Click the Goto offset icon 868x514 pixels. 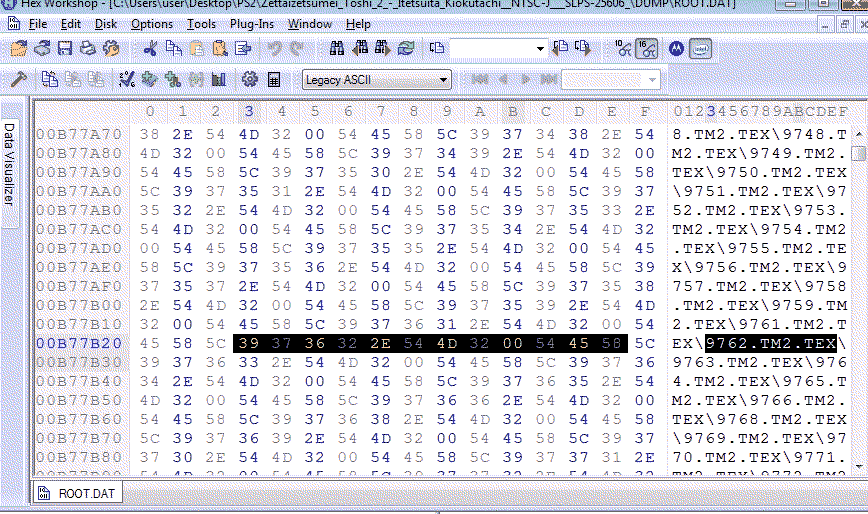point(437,49)
